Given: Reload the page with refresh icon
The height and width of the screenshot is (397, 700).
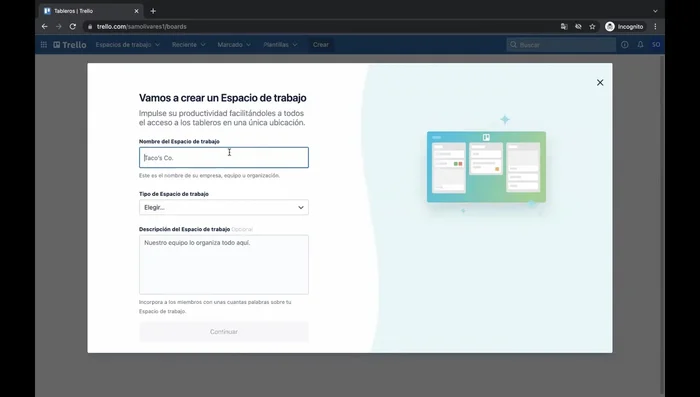Looking at the screenshot, I should click(x=73, y=27).
